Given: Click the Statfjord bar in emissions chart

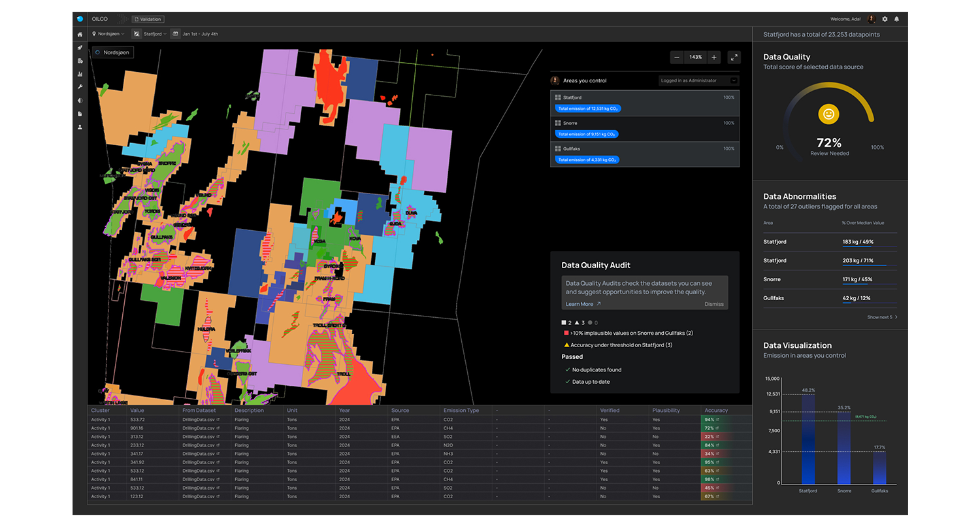Looking at the screenshot, I should tap(808, 438).
